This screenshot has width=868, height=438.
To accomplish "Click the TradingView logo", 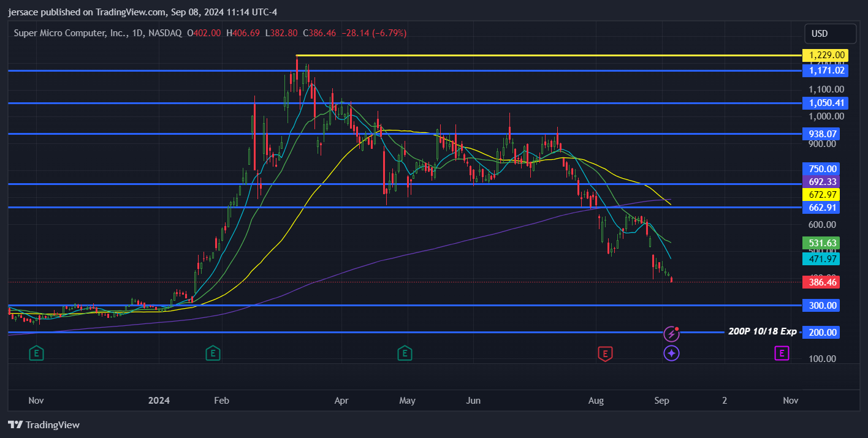I will pos(44,425).
